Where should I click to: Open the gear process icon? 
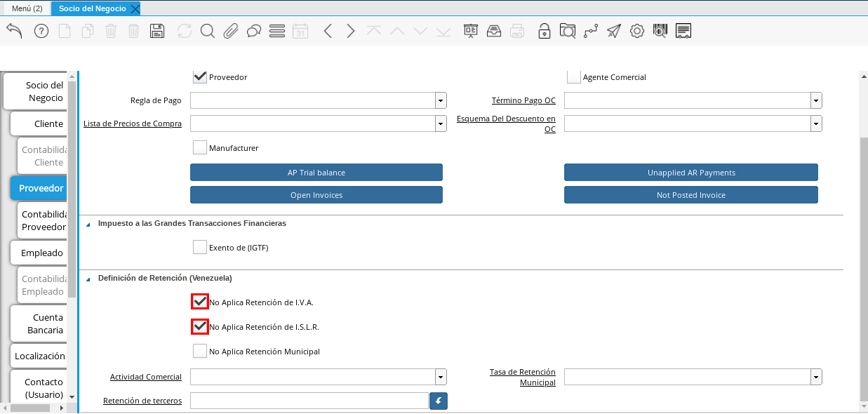tap(637, 31)
